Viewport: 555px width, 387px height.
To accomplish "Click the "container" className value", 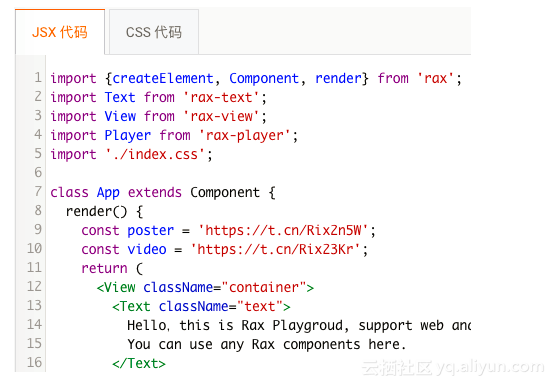I will [264, 288].
